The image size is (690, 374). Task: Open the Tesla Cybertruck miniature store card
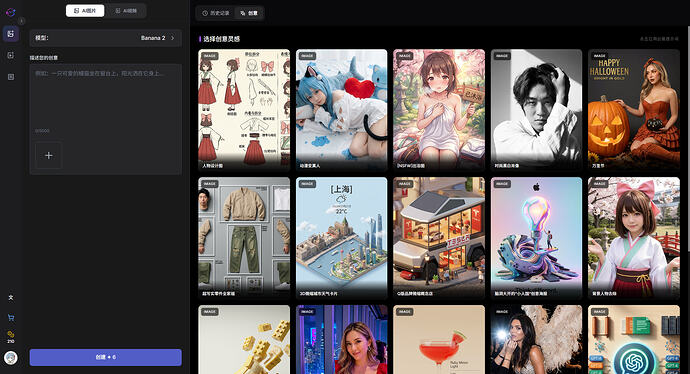click(439, 238)
